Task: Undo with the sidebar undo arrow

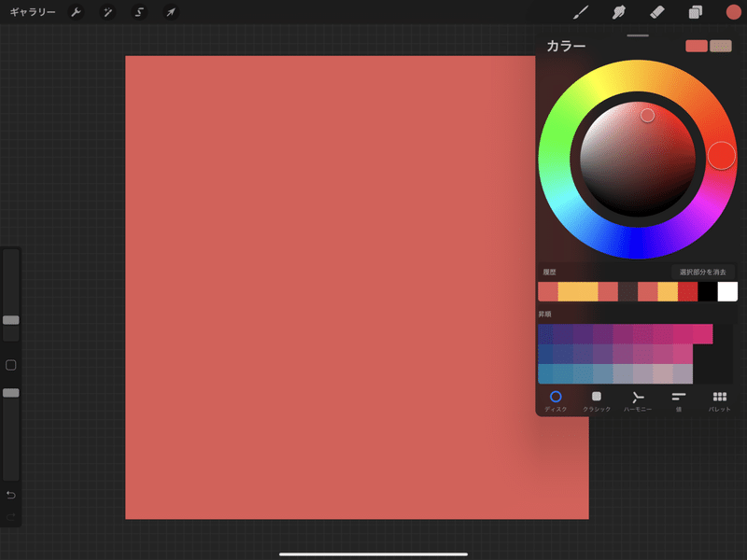Action: click(11, 495)
